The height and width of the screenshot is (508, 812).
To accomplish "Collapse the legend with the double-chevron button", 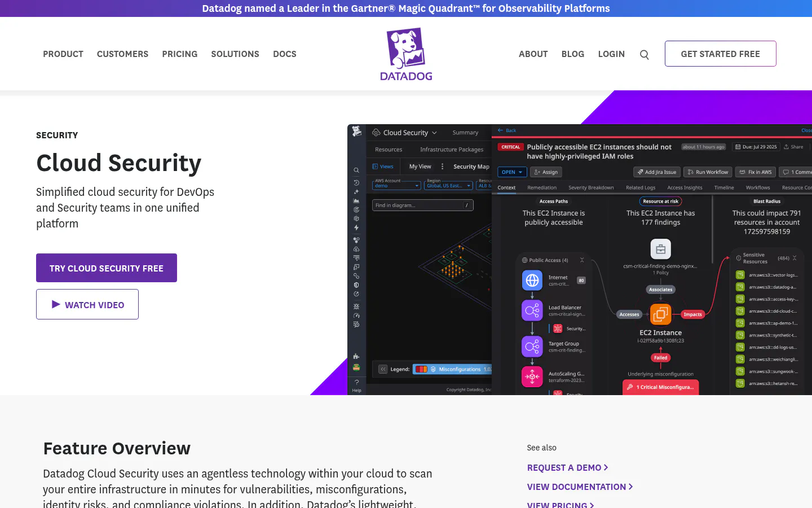I will tap(383, 369).
